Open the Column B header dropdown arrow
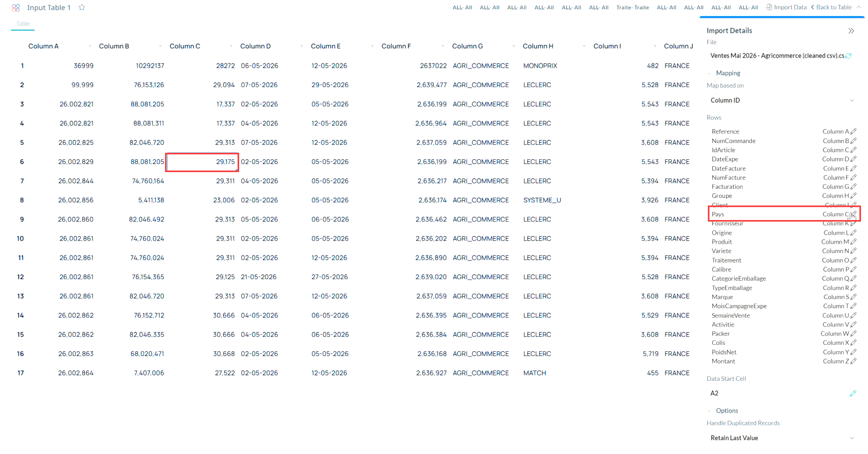Viewport: 868px width, 454px height. (161, 46)
